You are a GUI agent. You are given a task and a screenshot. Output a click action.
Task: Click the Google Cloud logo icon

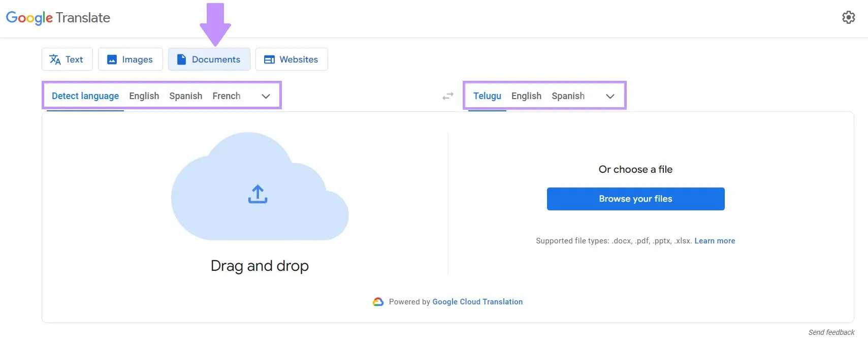click(378, 302)
